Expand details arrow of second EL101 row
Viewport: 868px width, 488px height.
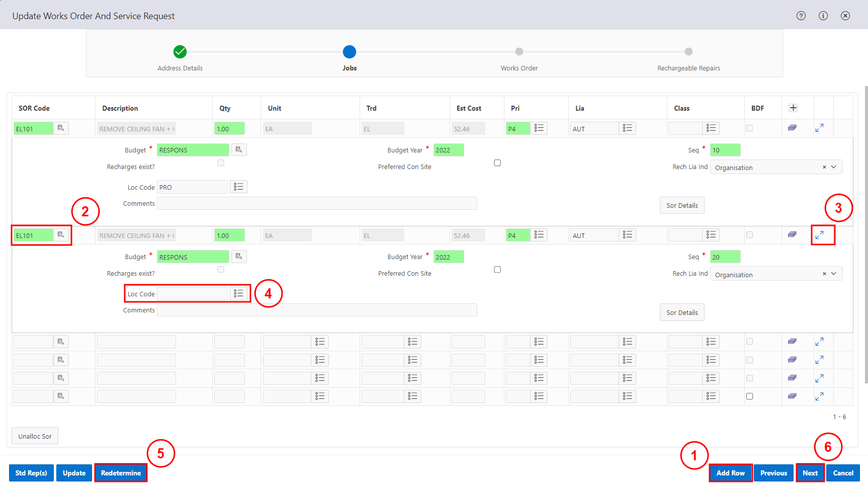point(819,235)
